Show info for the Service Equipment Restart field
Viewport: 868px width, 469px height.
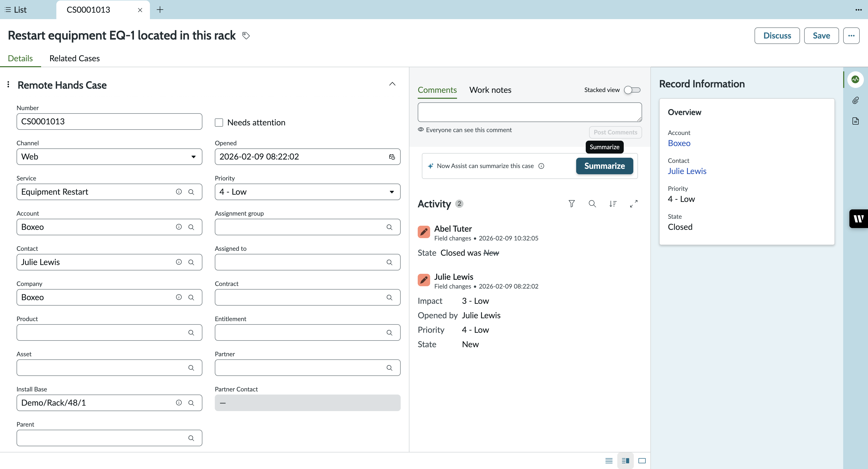coord(179,192)
